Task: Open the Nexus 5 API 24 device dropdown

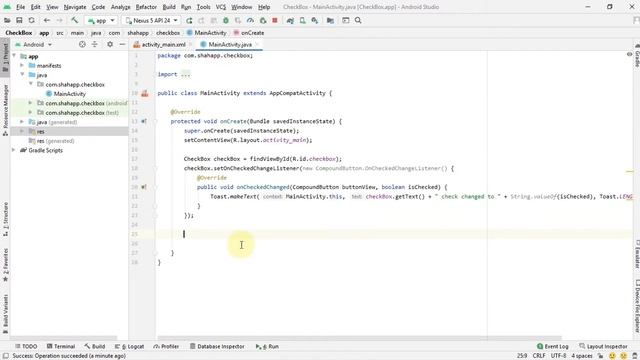Action: click(152, 20)
